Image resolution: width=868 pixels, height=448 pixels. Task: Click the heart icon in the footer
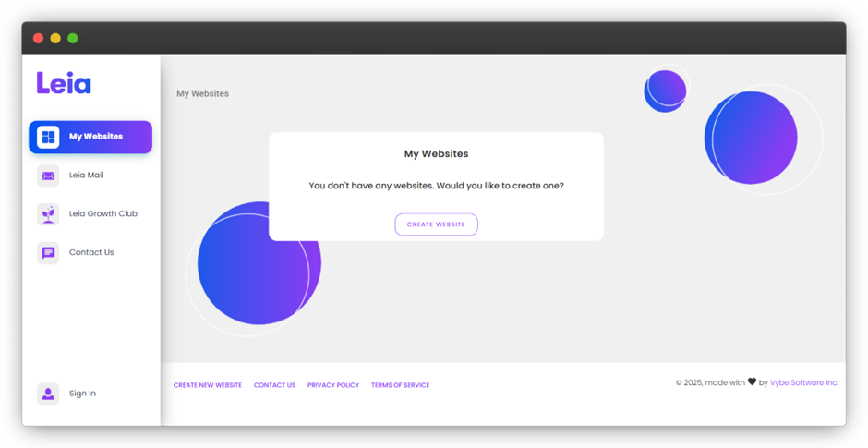[752, 381]
